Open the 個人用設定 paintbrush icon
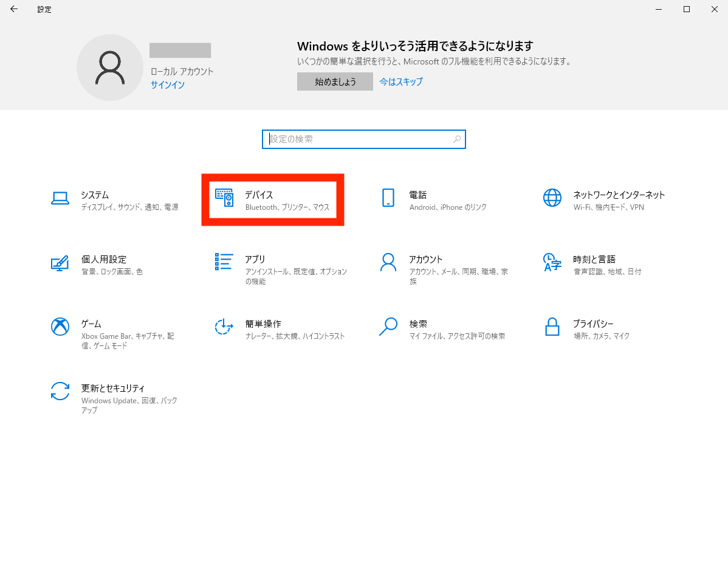728x565 pixels. click(x=60, y=263)
